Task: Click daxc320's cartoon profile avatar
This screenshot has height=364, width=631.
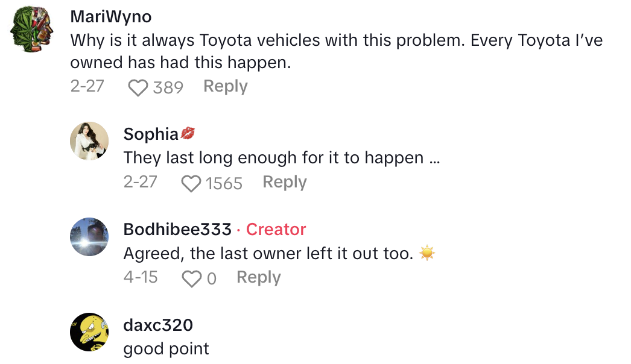Action: coord(89,333)
